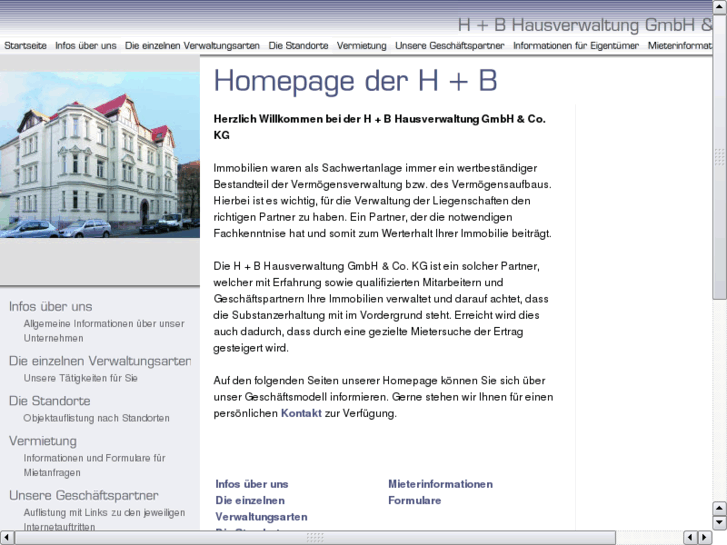Open the Startseite menu item
The width and height of the screenshot is (727, 545).
[26, 45]
